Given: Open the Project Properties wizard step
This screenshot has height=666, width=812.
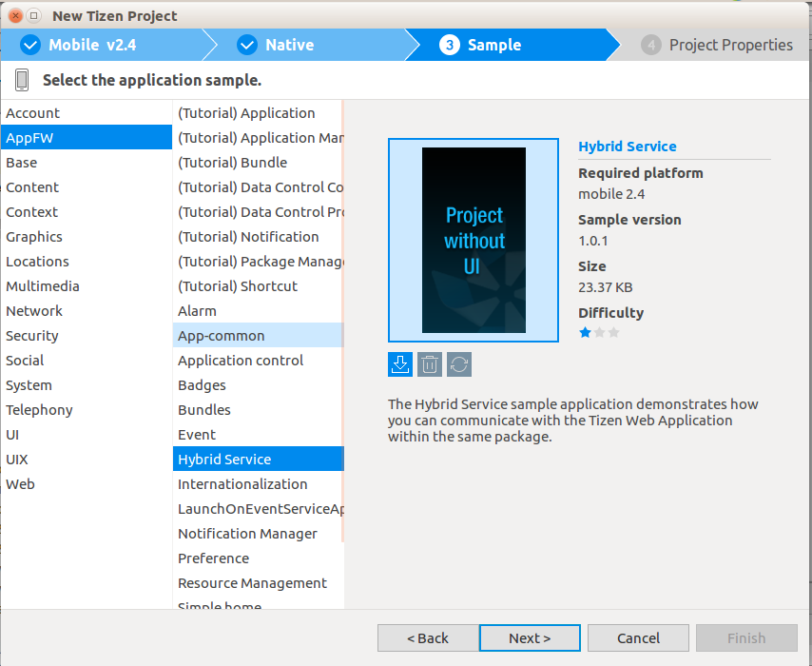Looking at the screenshot, I should 719,45.
